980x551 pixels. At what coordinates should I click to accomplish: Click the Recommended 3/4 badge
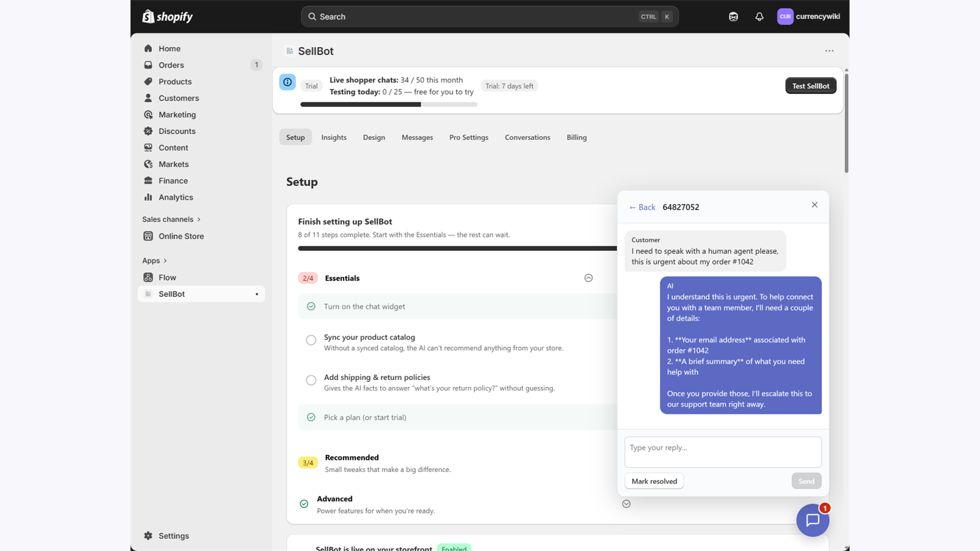click(307, 463)
